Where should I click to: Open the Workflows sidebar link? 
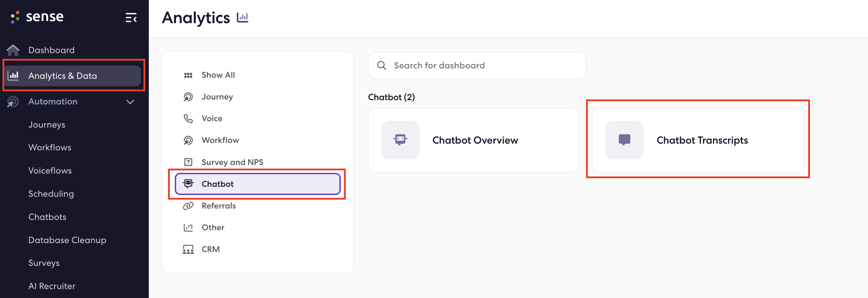(x=50, y=148)
